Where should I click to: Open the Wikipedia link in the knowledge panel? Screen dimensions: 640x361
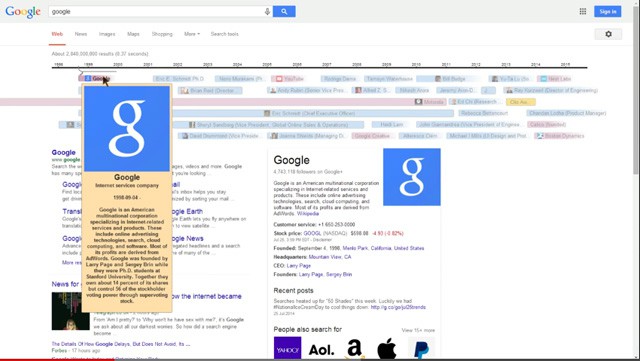point(308,214)
